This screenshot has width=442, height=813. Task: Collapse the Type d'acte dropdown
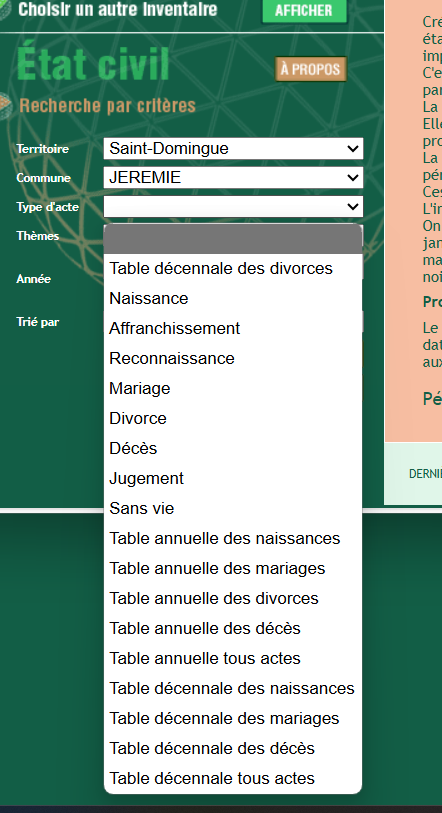(233, 206)
